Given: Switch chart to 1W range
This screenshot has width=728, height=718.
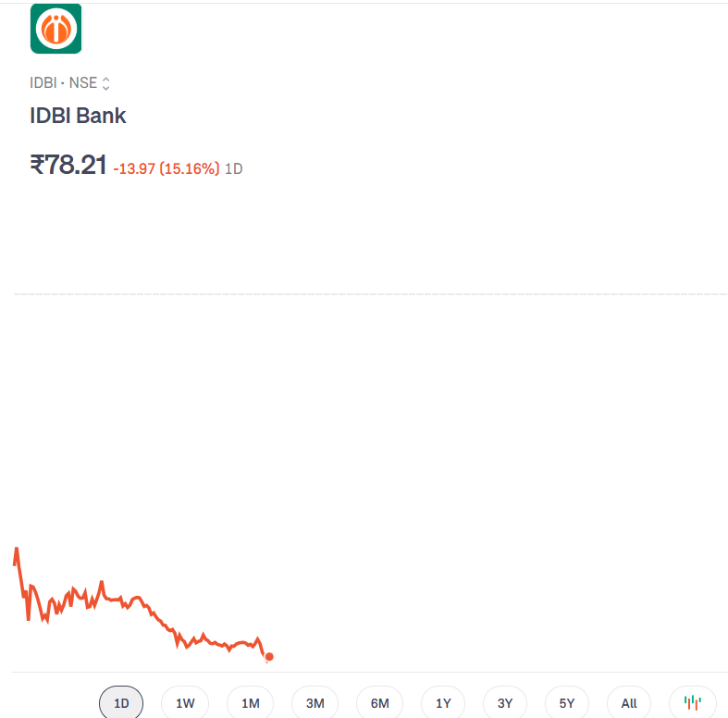Looking at the screenshot, I should point(185,703).
